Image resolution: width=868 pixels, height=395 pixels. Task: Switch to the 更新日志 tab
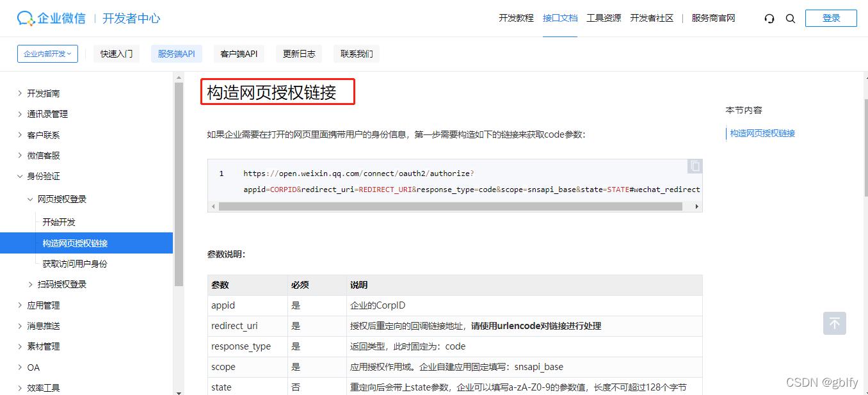pos(299,54)
